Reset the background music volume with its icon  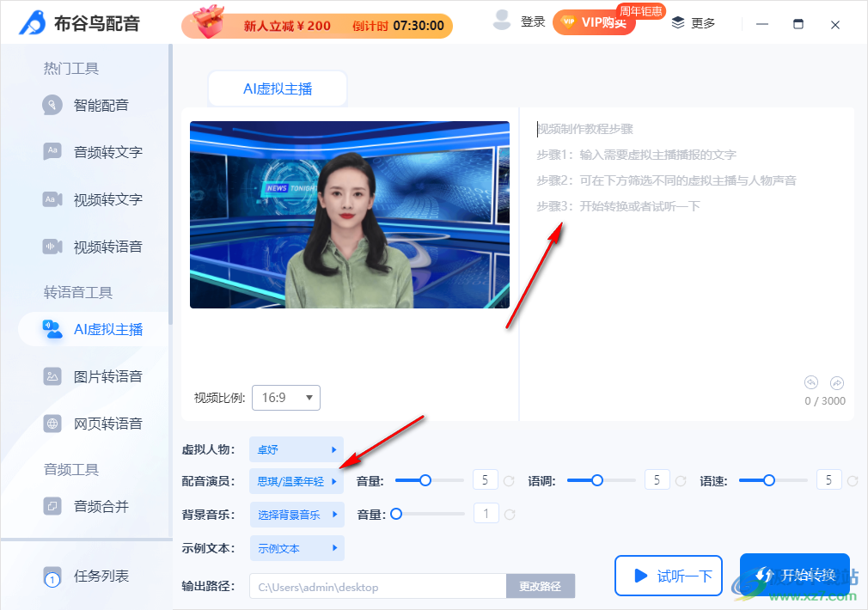click(510, 515)
